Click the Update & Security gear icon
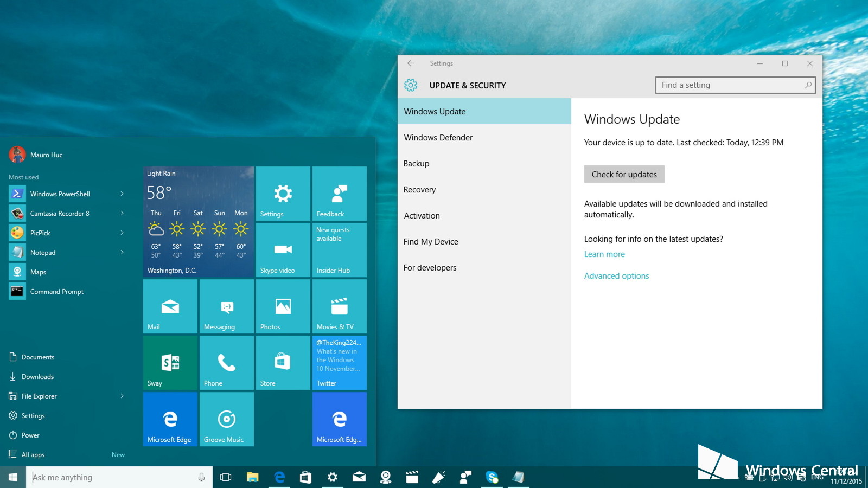Viewport: 868px width, 488px height. coord(411,85)
